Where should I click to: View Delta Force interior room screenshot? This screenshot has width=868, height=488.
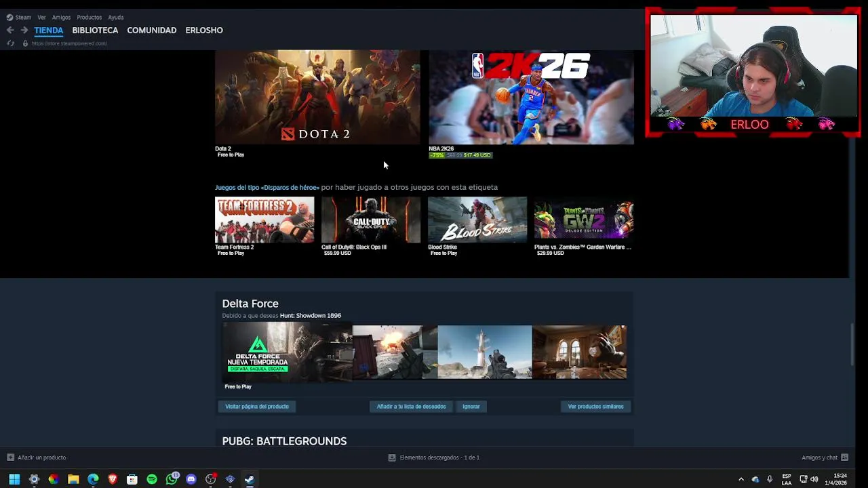580,352
